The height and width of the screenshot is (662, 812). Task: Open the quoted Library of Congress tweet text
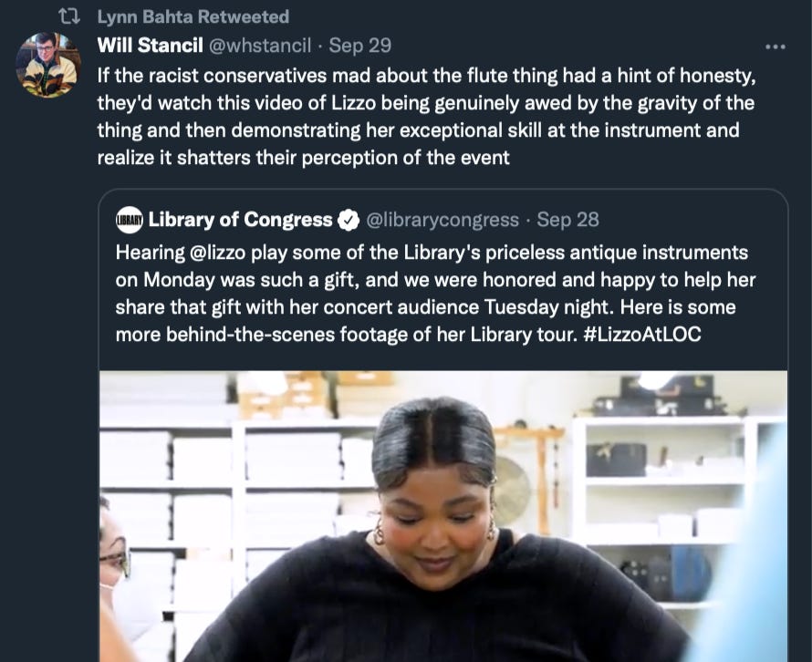[x=435, y=294]
